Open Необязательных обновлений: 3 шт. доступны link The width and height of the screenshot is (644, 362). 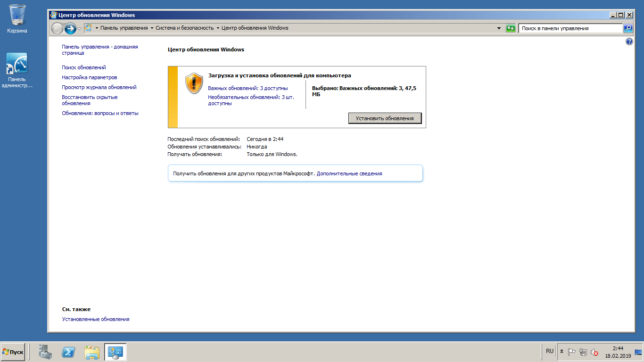[251, 100]
